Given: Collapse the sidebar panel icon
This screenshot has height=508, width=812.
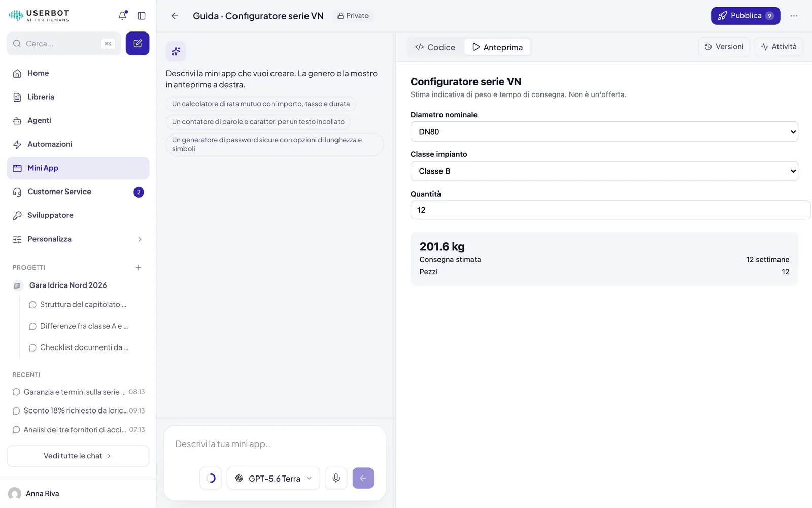Looking at the screenshot, I should [x=142, y=16].
